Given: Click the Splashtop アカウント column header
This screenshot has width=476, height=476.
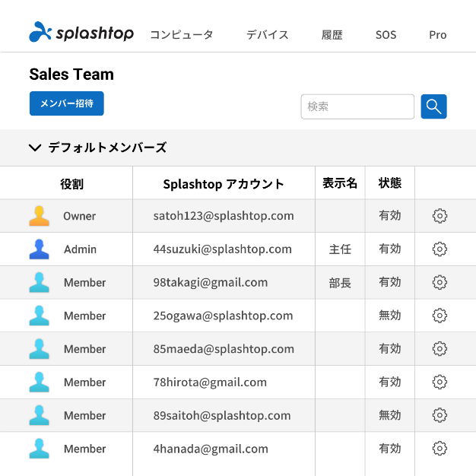Looking at the screenshot, I should click(x=224, y=184).
